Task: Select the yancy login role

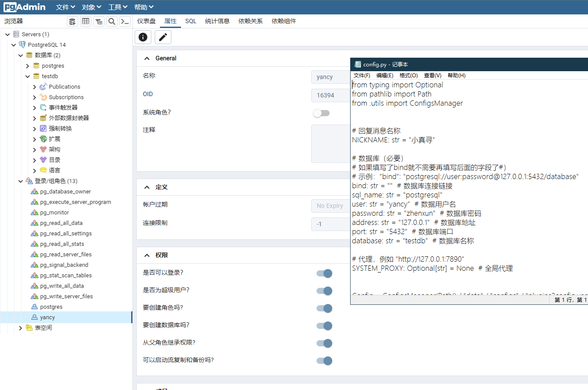Action: coord(48,317)
